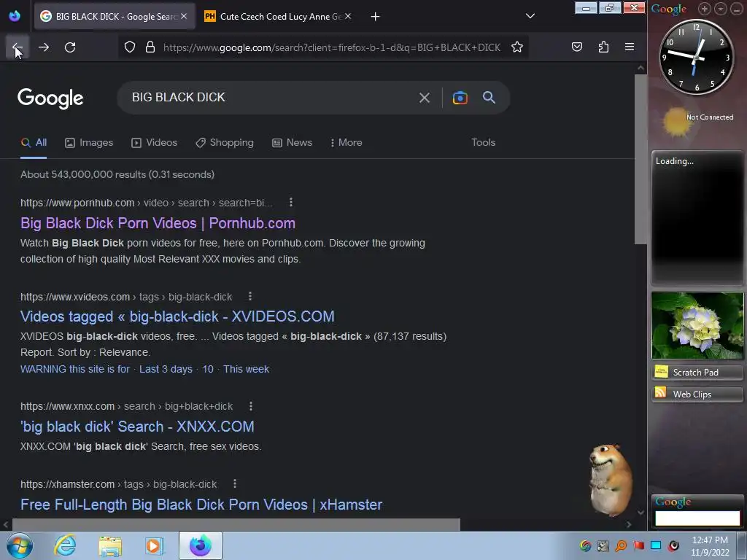747x560 pixels.
Task: Open the Windows Start menu
Action: tap(20, 545)
